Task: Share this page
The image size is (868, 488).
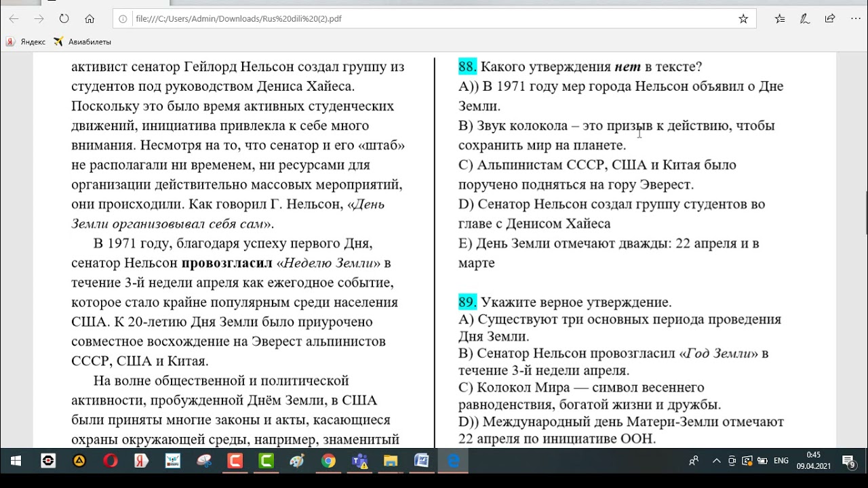Action: (x=830, y=19)
